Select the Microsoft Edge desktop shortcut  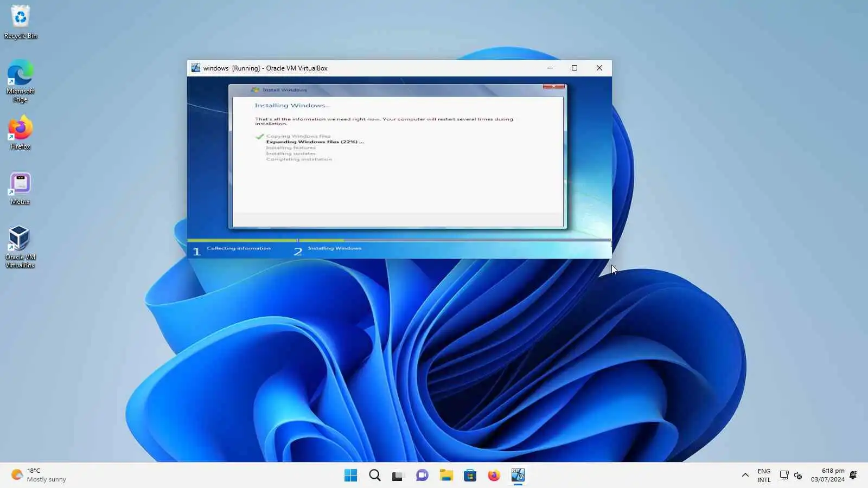pos(21,81)
